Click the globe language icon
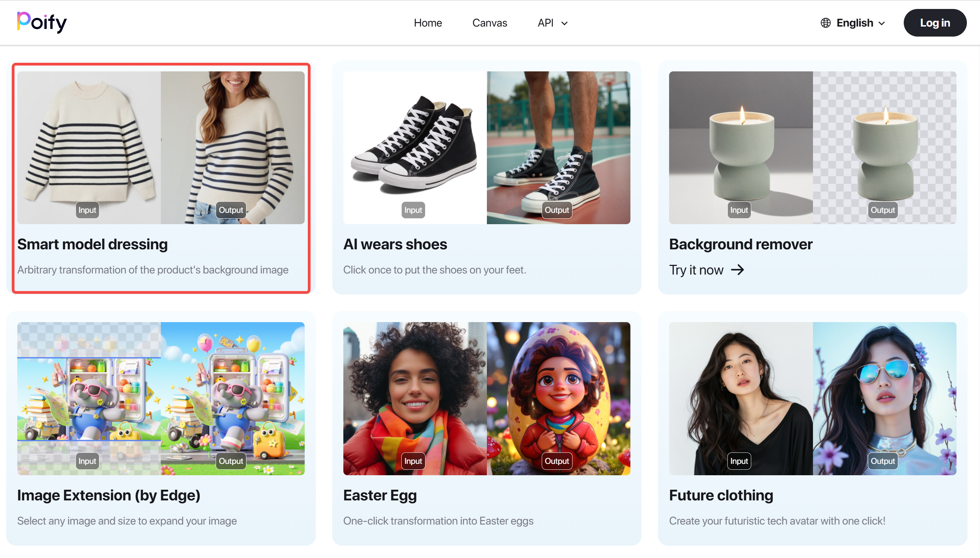This screenshot has height=558, width=980. point(825,23)
